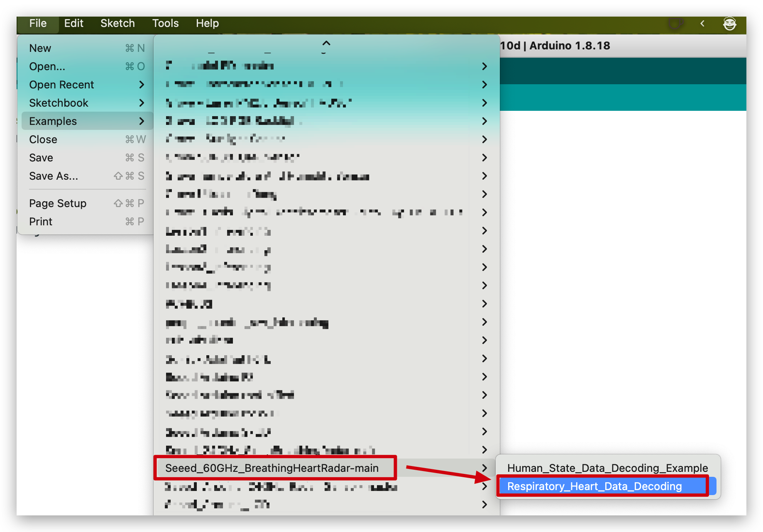Open the Edit menu

tap(74, 23)
